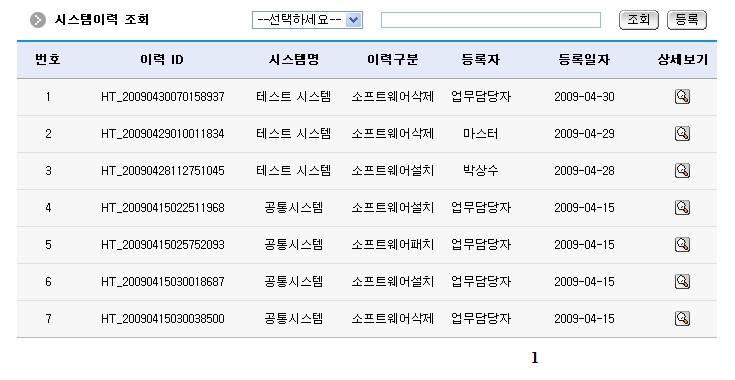Go to page 1 in pagination

tap(535, 358)
